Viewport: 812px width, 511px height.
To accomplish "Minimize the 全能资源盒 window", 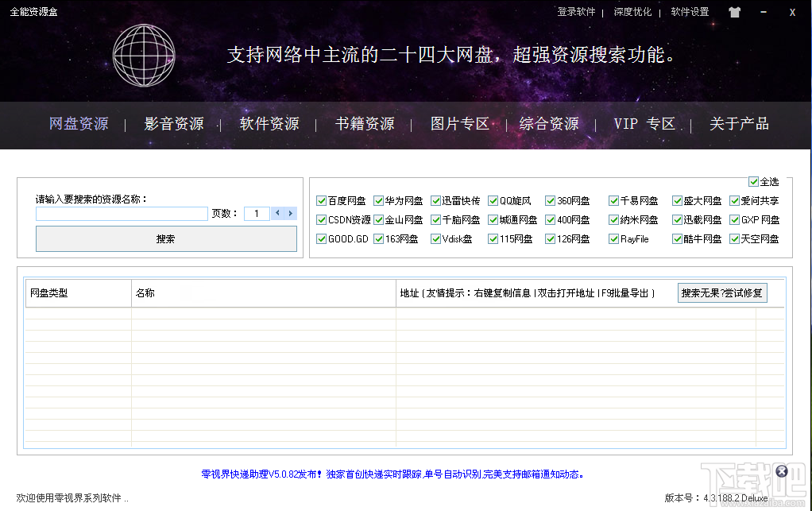I will [x=764, y=12].
